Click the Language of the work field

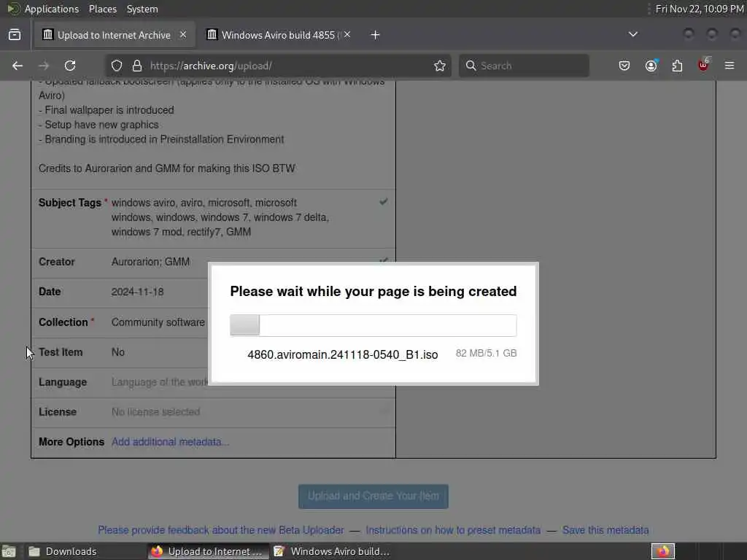coord(160,382)
